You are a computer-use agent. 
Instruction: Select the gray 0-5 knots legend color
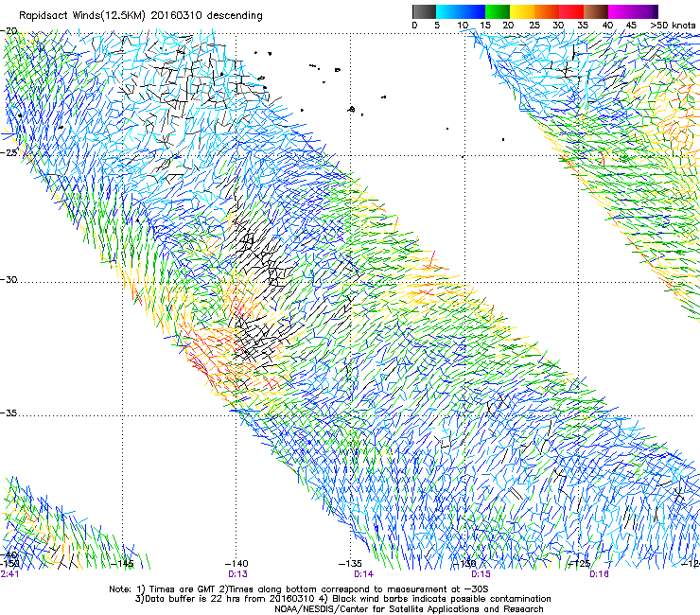[424, 11]
